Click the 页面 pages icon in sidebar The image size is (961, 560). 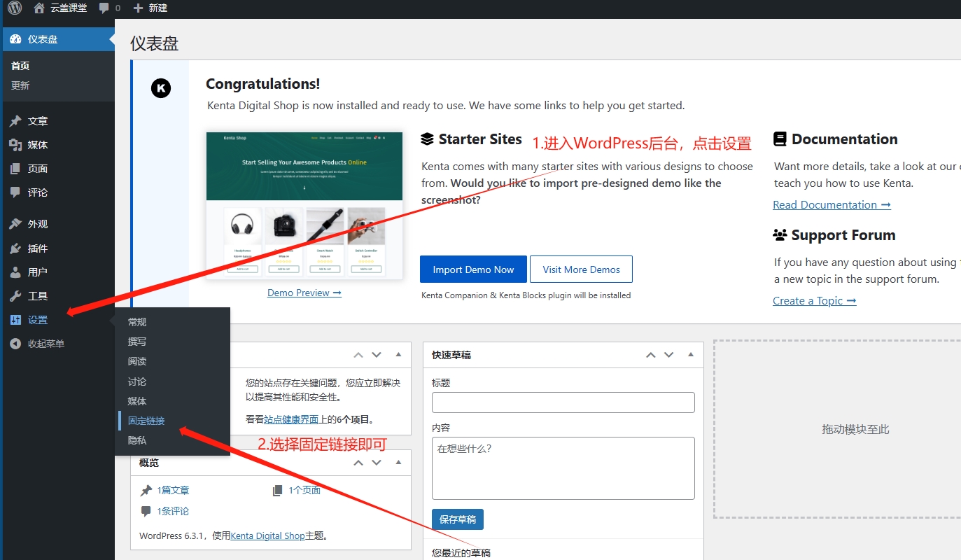click(x=15, y=169)
